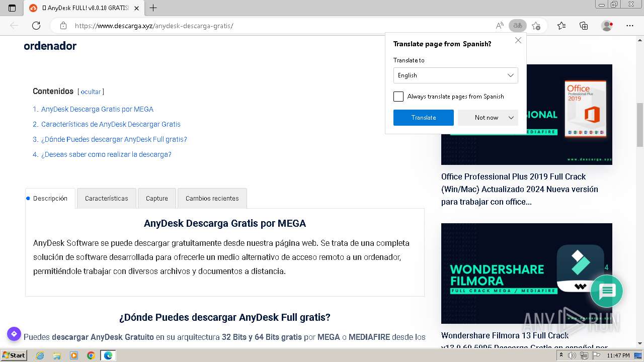Go back to previous page
This screenshot has height=362, width=644.
pos(14,26)
